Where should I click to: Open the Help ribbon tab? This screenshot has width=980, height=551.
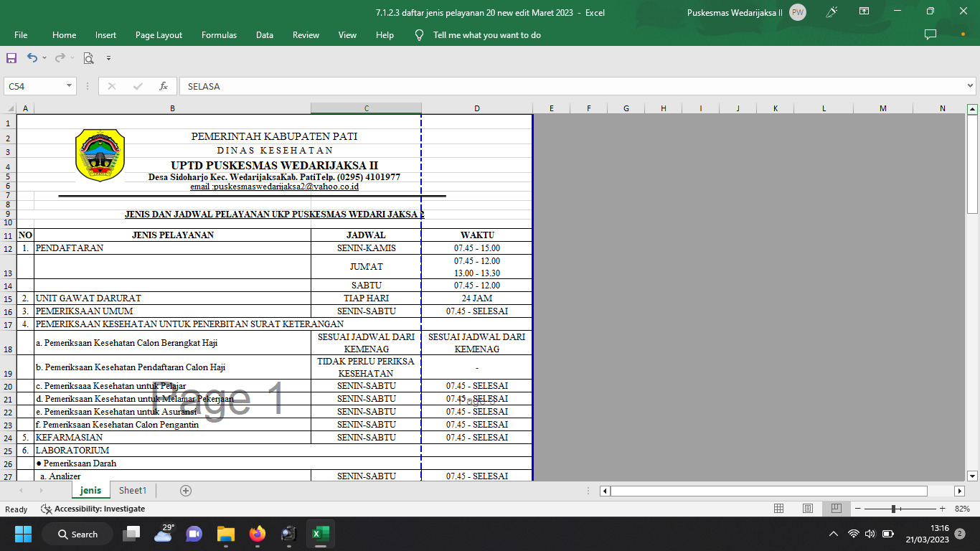click(385, 35)
